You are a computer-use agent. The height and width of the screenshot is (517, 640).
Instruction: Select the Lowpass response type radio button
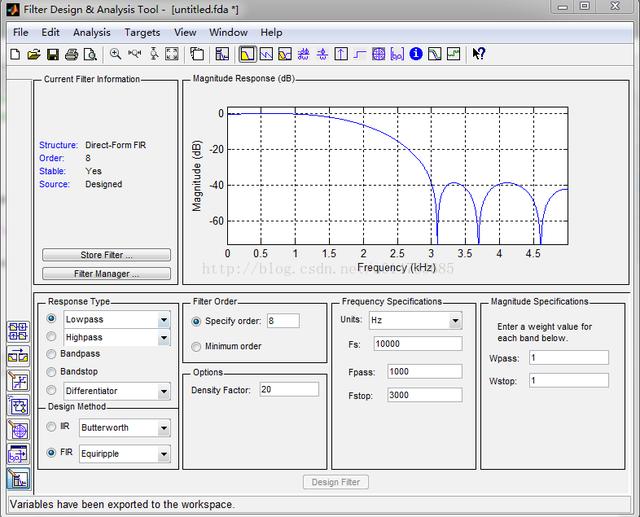[51, 318]
